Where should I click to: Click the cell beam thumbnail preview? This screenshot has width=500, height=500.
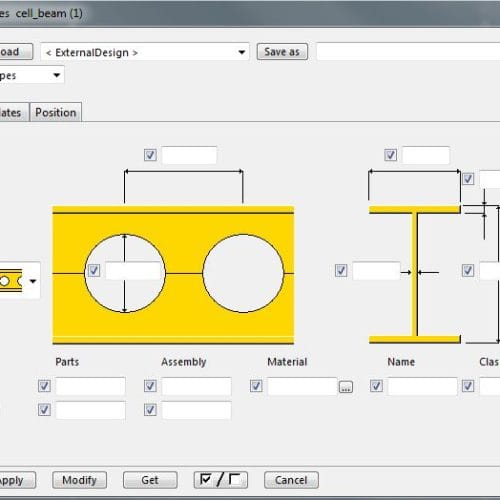(x=11, y=281)
